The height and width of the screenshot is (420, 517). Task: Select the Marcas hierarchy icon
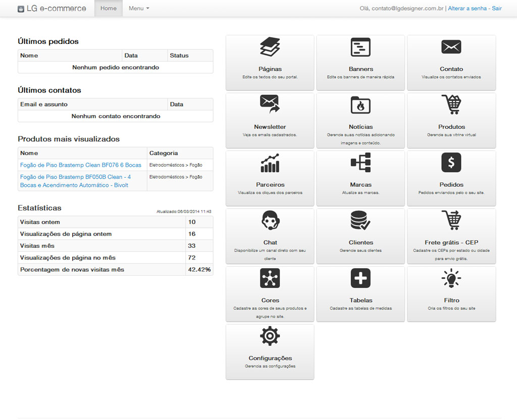pyautogui.click(x=360, y=163)
